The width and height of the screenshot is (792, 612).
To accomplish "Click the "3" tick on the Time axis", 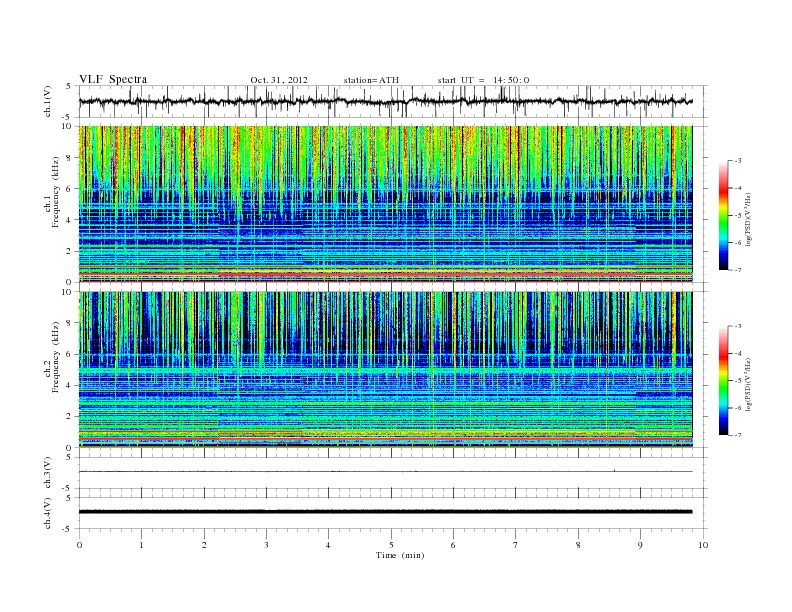I will (x=266, y=545).
